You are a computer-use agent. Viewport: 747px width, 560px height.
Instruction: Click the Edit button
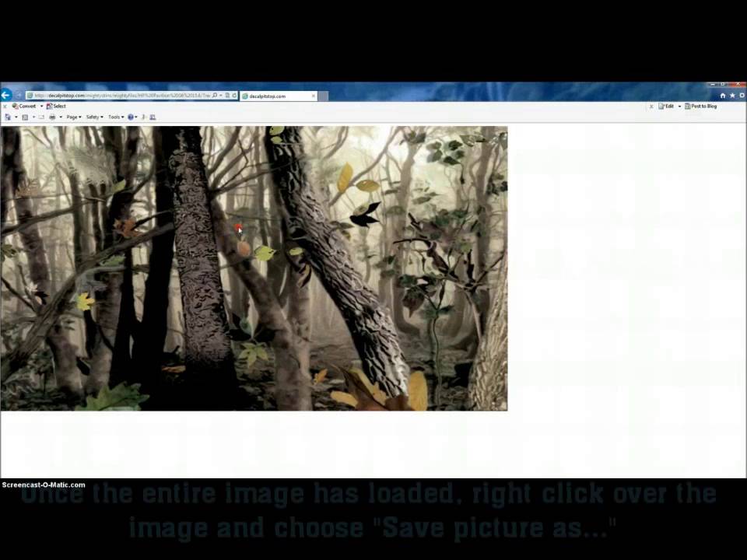click(667, 107)
